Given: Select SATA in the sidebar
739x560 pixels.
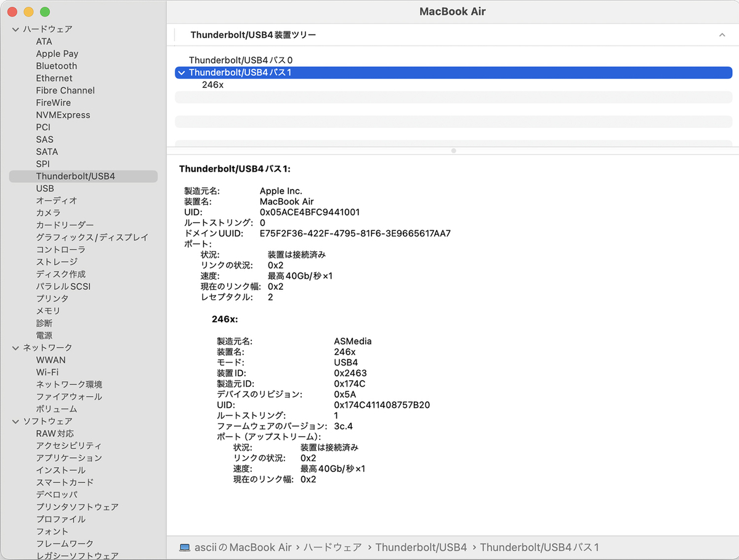Looking at the screenshot, I should click(x=47, y=151).
